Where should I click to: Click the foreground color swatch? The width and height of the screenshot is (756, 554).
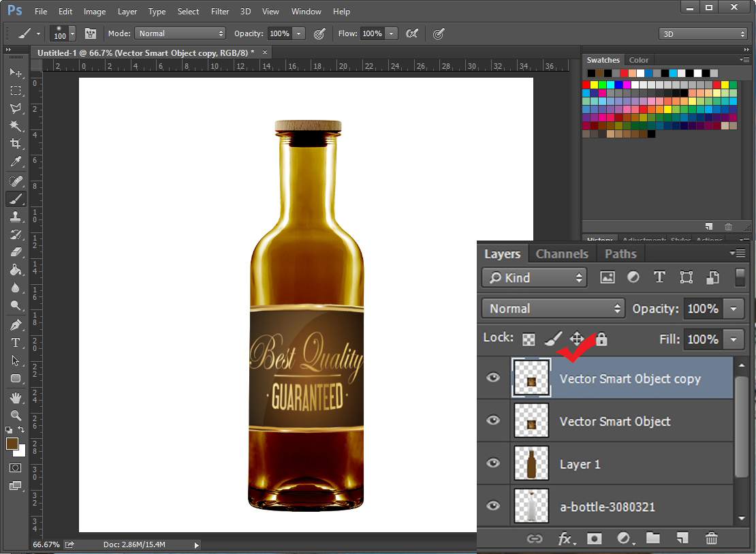[12, 443]
